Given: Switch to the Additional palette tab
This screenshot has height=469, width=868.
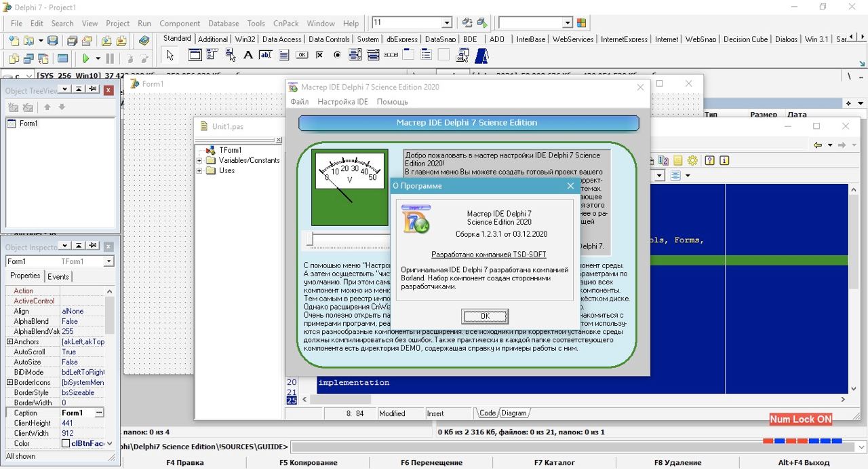Looking at the screenshot, I should (x=213, y=39).
